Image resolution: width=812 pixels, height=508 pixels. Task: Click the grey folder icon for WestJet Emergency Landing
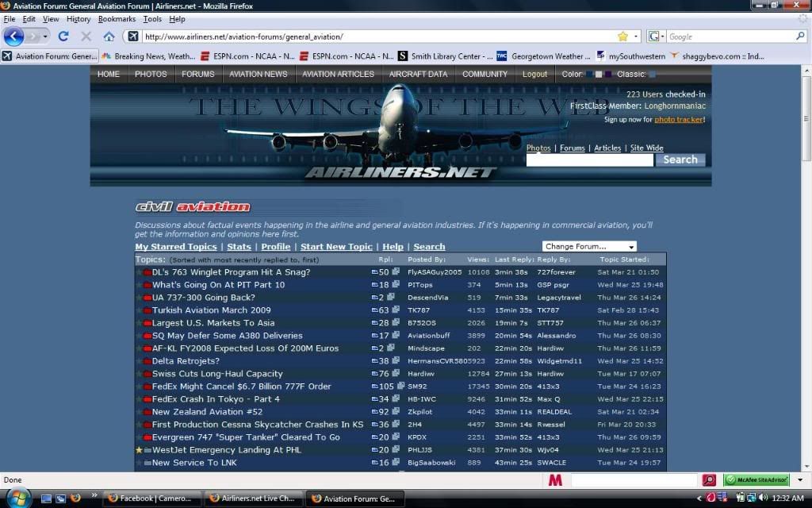tap(147, 450)
